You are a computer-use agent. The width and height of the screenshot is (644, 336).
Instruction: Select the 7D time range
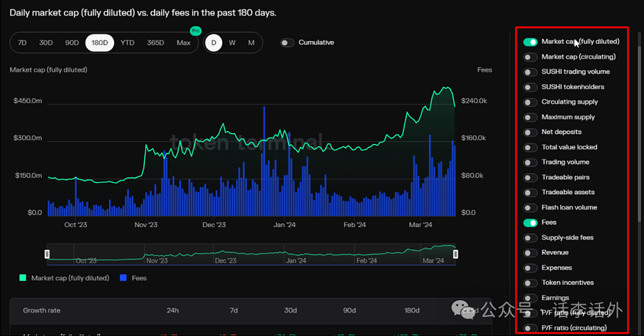22,43
